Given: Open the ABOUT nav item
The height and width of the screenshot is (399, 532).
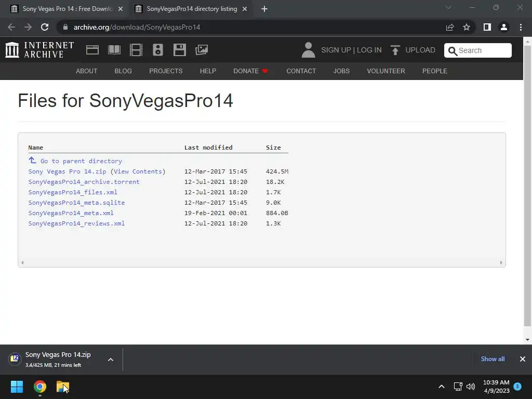Looking at the screenshot, I should pyautogui.click(x=87, y=71).
